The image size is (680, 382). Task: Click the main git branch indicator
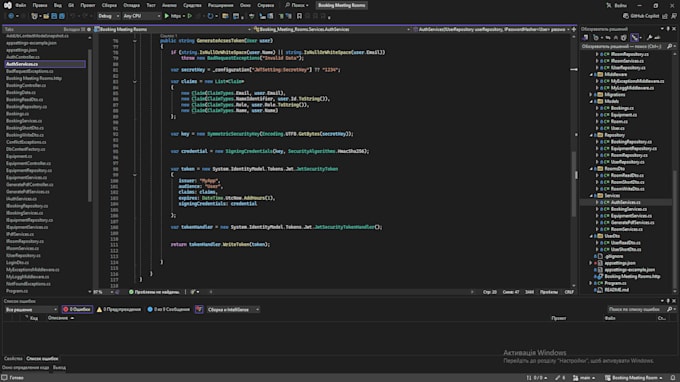coord(584,378)
